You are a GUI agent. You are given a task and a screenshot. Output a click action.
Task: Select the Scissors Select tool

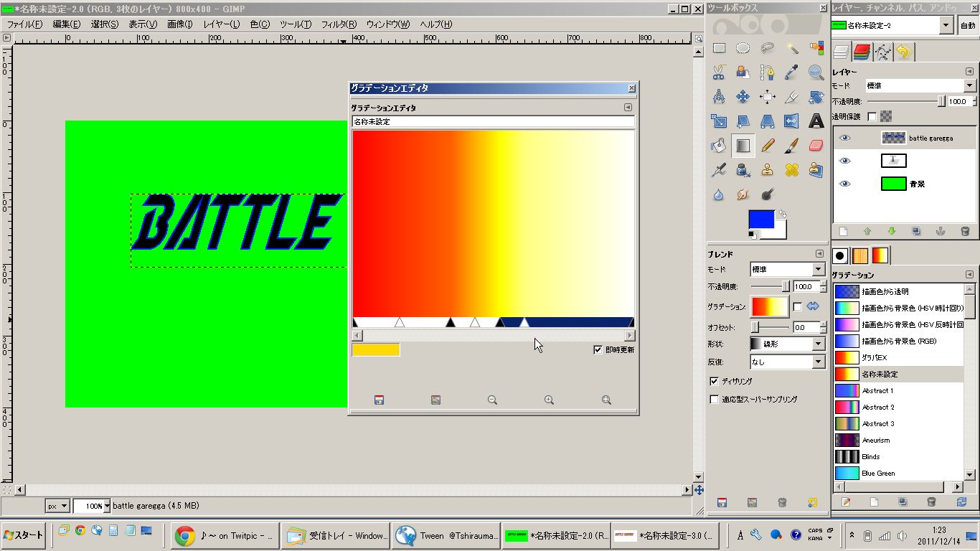coord(719,72)
